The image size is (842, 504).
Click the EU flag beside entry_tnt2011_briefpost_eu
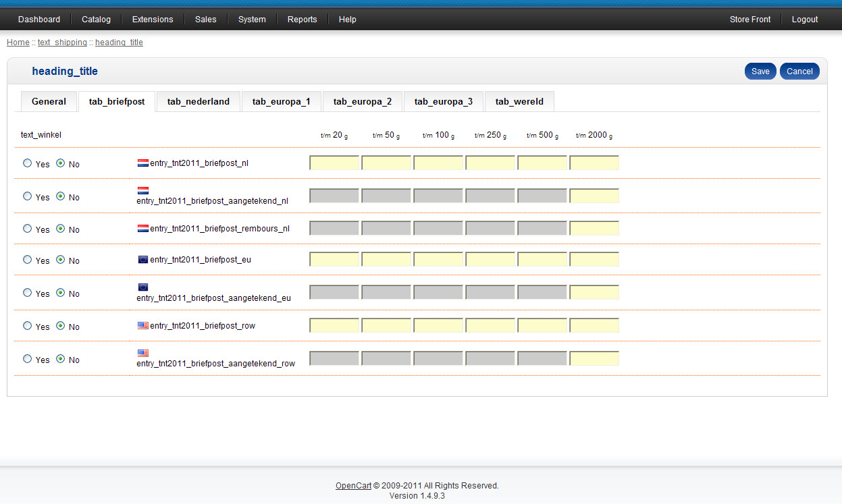click(143, 259)
